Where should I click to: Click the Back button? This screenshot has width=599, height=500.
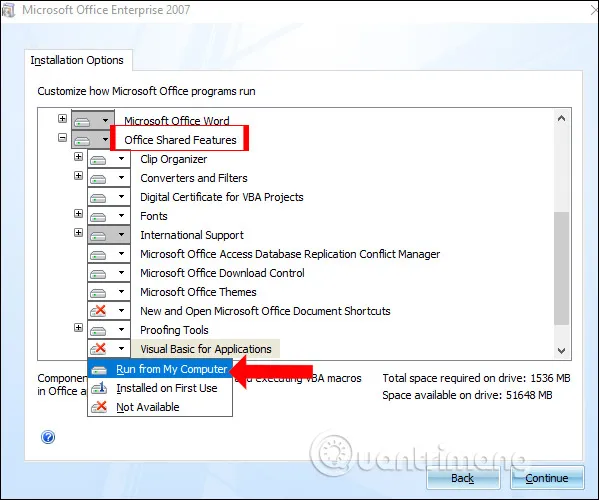[x=463, y=478]
